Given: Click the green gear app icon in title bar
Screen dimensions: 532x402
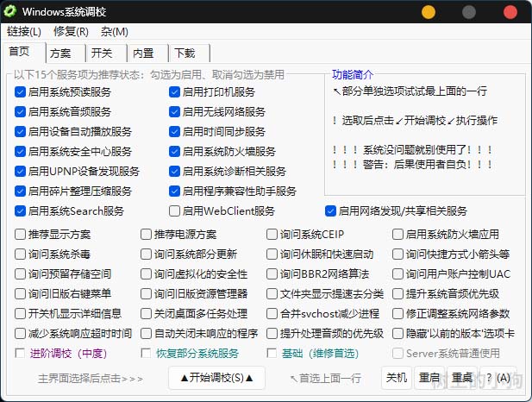Looking at the screenshot, I should [x=9, y=11].
